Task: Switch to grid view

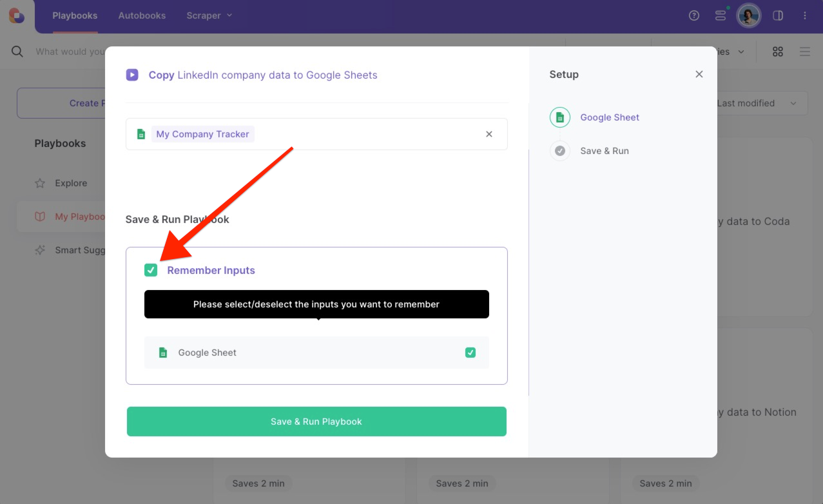Action: click(778, 52)
